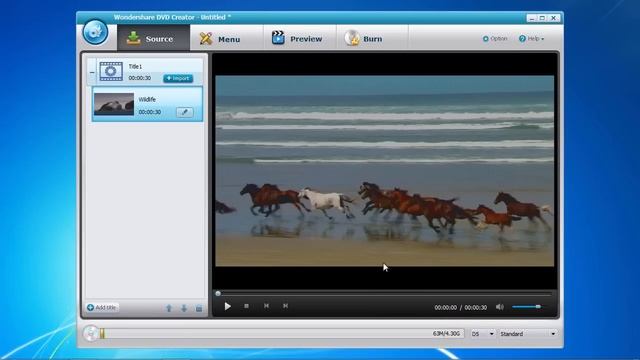Open the Option settings
This screenshot has height=360, width=640.
click(495, 38)
